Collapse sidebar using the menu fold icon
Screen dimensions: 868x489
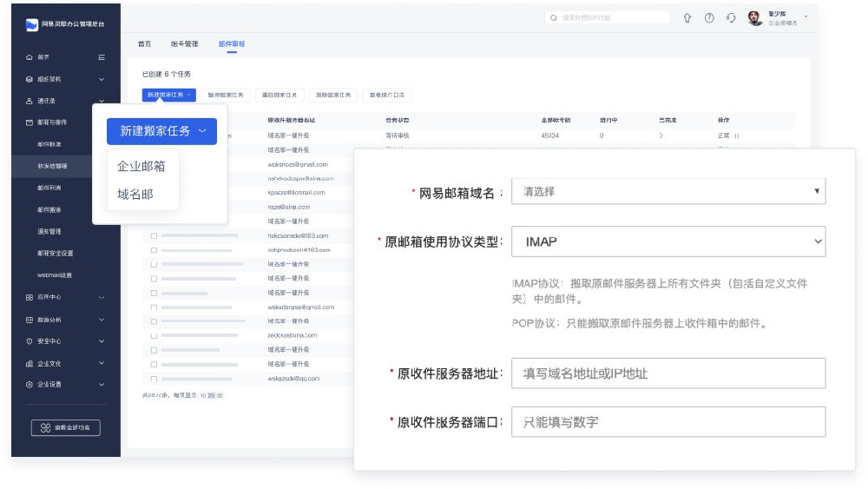pos(102,57)
